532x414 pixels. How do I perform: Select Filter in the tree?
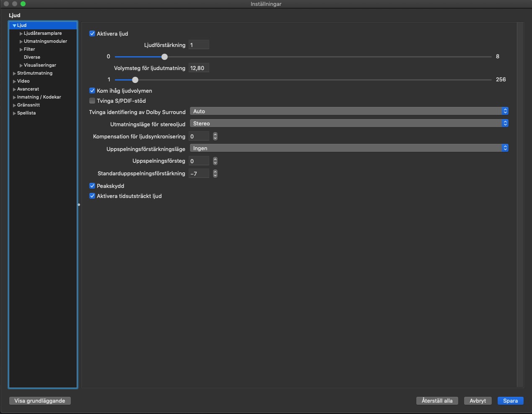click(29, 49)
